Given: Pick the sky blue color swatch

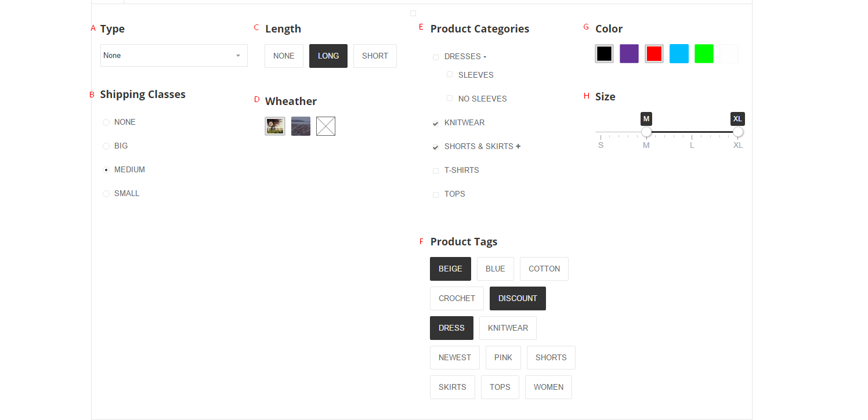Looking at the screenshot, I should tap(679, 53).
